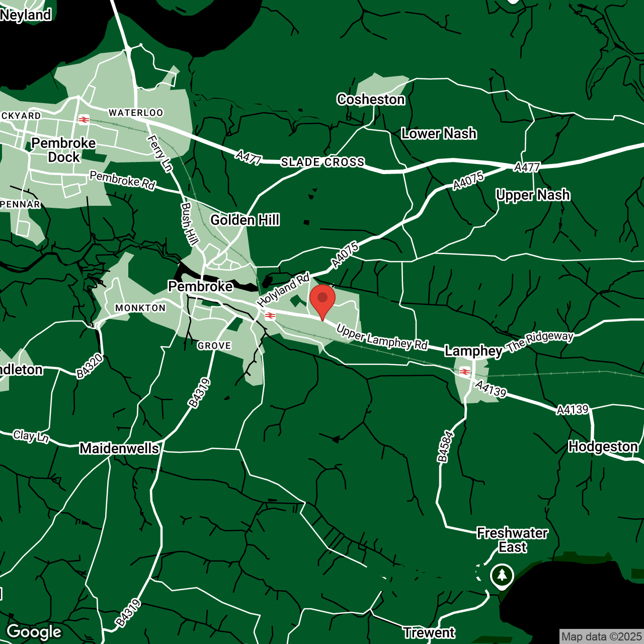Select the Pembroke Dock railway station icon
The image size is (644, 644).
[x=84, y=120]
